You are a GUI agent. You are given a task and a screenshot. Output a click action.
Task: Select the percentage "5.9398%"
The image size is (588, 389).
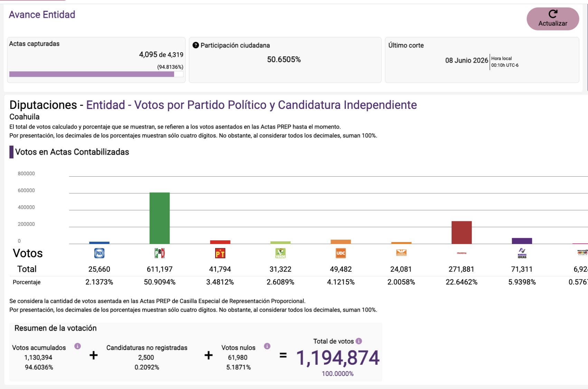[x=522, y=282]
